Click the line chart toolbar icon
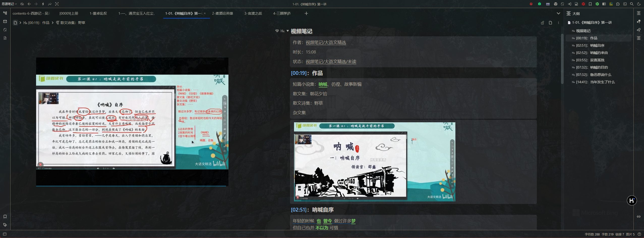This screenshot has height=238, width=644. 50,4
